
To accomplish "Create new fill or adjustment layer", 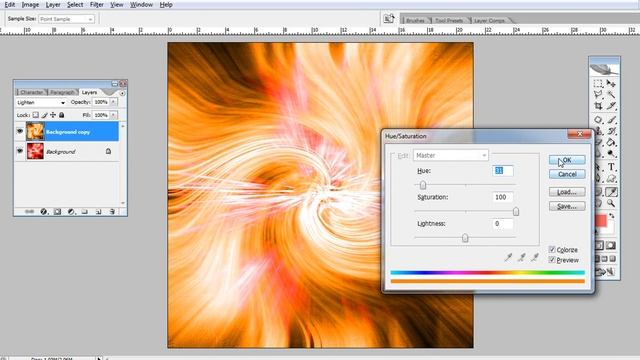I will 71,211.
